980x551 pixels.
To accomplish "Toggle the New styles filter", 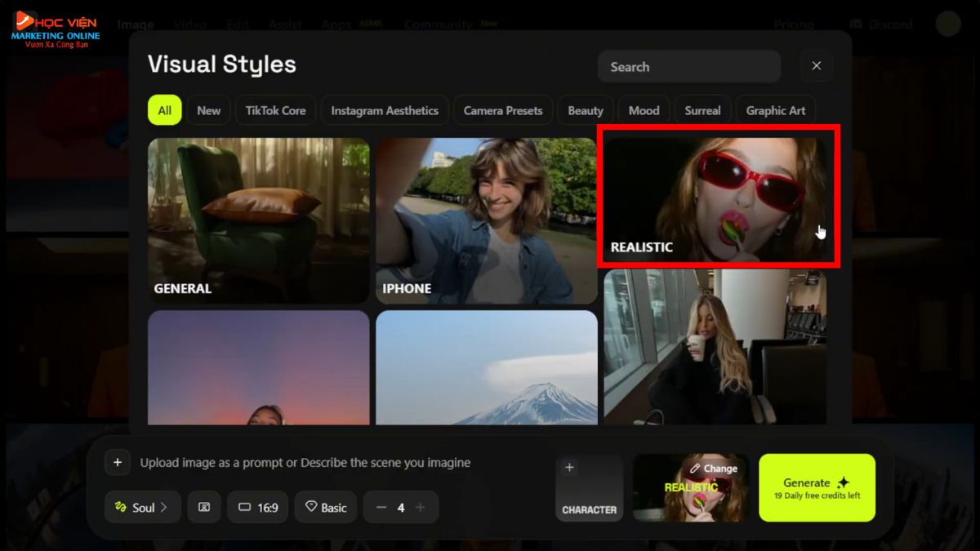I will click(208, 110).
